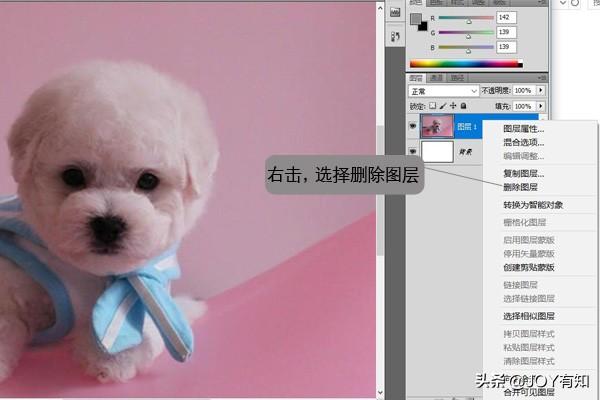This screenshot has height=400, width=600.
Task: Click the gray foreground color swatch
Action: click(415, 18)
